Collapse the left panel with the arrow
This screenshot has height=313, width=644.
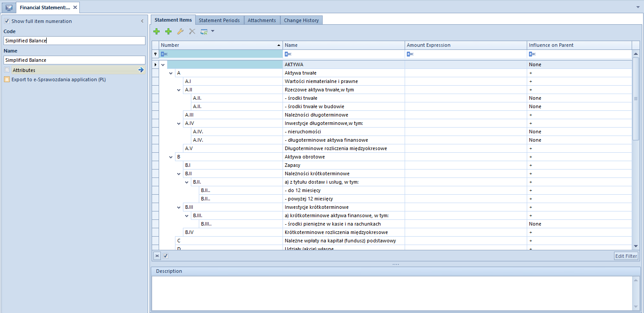pos(142,21)
